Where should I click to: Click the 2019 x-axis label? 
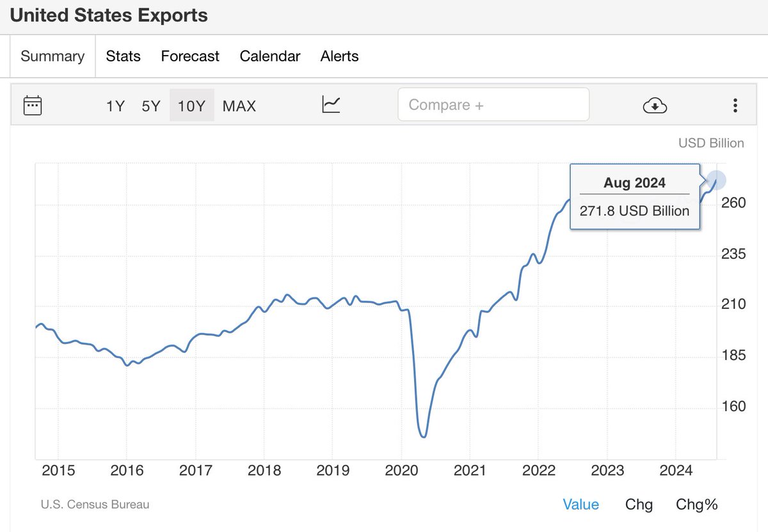tap(333, 471)
